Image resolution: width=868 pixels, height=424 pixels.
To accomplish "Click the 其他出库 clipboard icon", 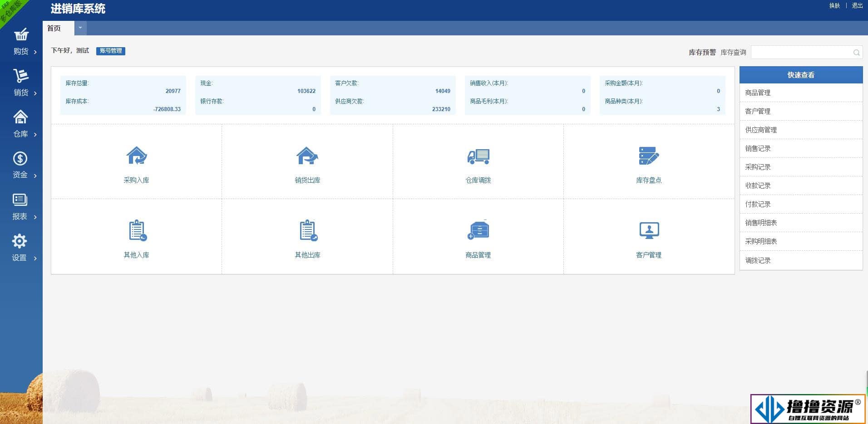I will pos(308,230).
